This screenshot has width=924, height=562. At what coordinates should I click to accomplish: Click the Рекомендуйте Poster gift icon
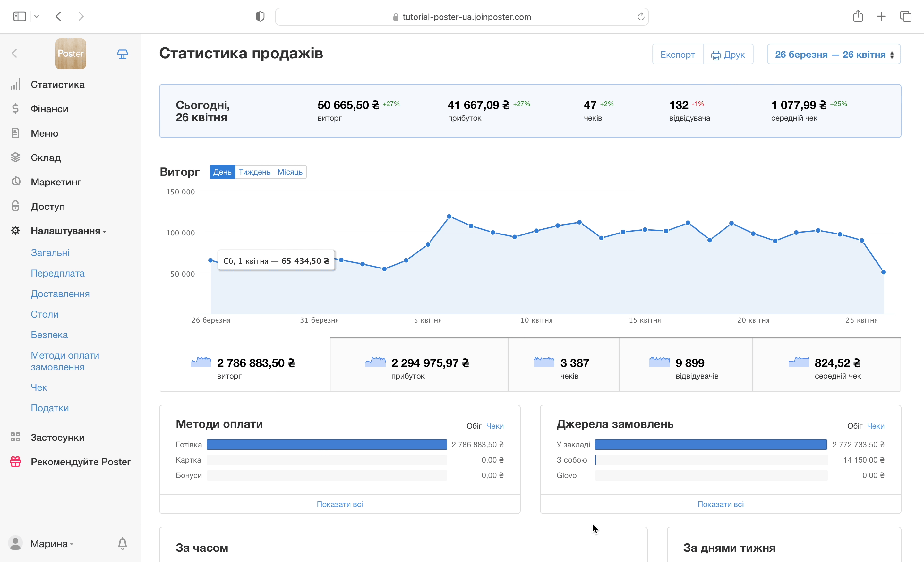(15, 462)
